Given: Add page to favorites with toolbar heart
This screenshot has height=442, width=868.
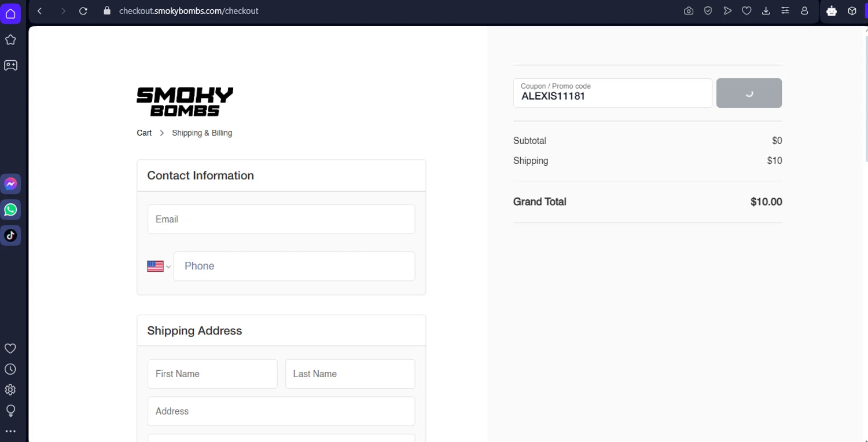Looking at the screenshot, I should [x=746, y=11].
